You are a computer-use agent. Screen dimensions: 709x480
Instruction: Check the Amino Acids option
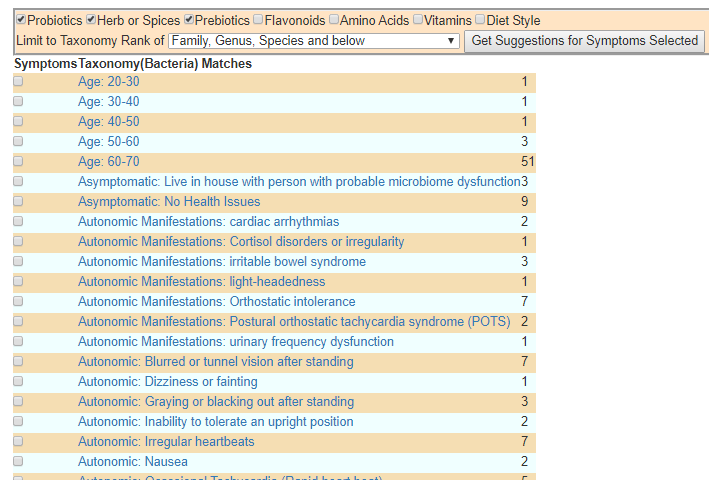pyautogui.click(x=334, y=20)
